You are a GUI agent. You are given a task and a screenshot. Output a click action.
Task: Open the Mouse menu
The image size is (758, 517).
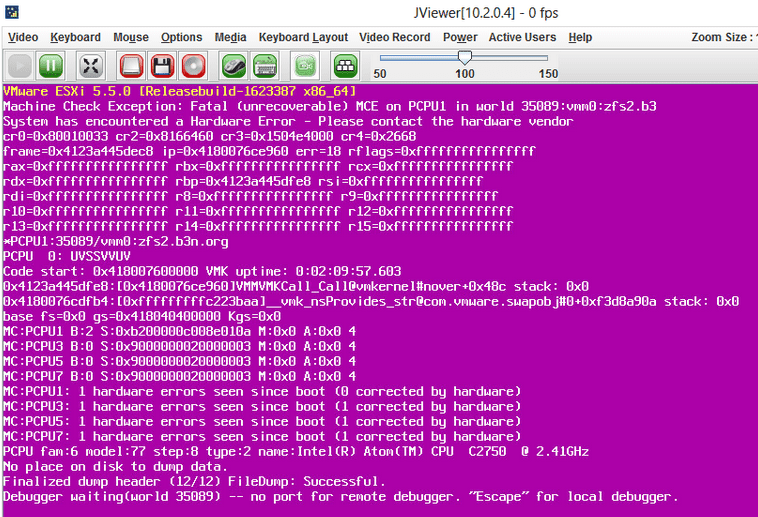coord(131,37)
